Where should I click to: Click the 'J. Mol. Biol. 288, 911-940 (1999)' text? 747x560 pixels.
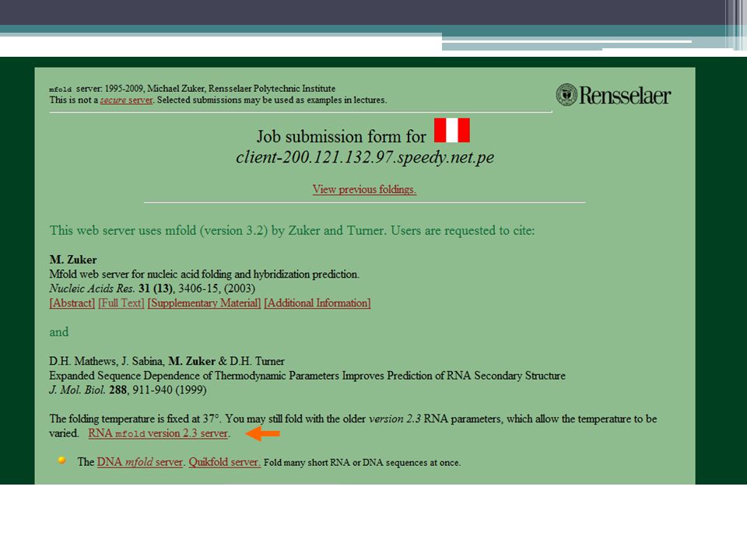(128, 390)
